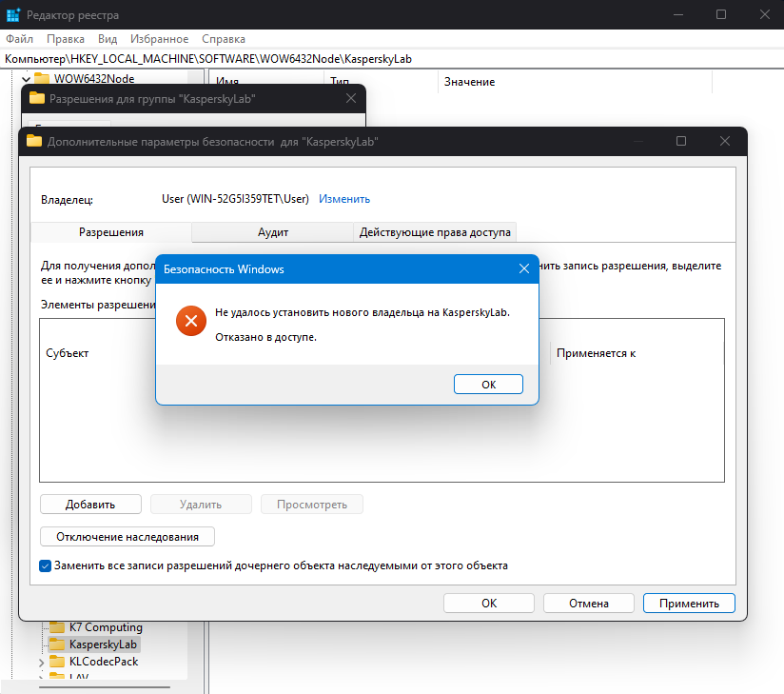
Task: Select the WOW6432Node folder in tree
Action: (94, 79)
